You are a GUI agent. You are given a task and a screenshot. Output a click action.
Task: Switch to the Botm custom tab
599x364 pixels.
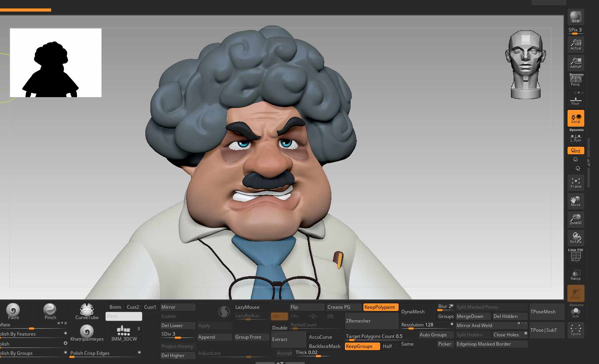pos(115,307)
